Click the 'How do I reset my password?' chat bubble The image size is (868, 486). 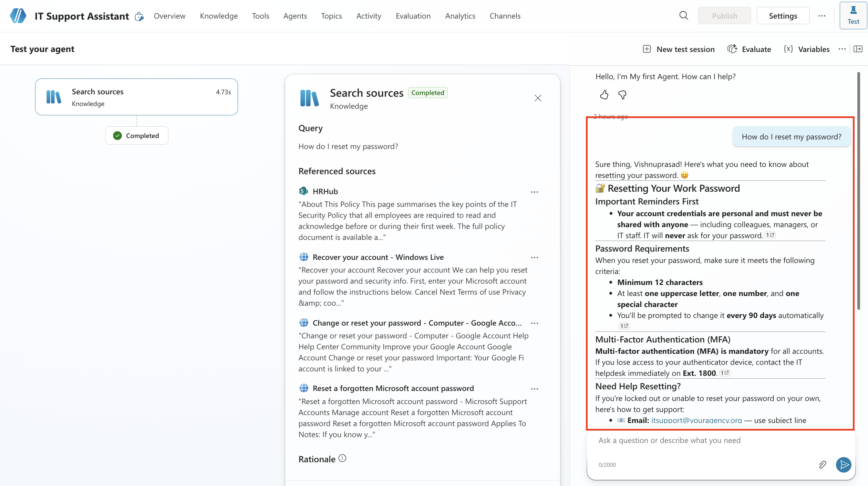pos(792,137)
